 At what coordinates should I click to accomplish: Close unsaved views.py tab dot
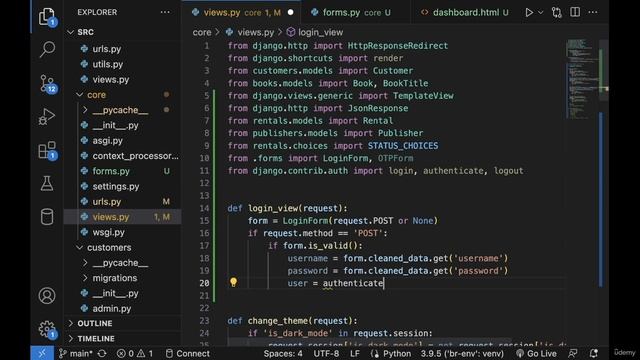click(x=291, y=12)
